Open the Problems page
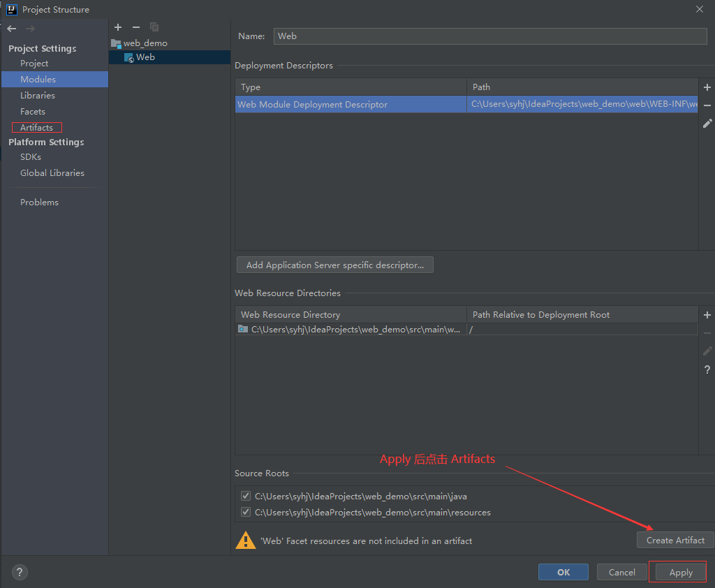The width and height of the screenshot is (715, 588). coord(39,202)
